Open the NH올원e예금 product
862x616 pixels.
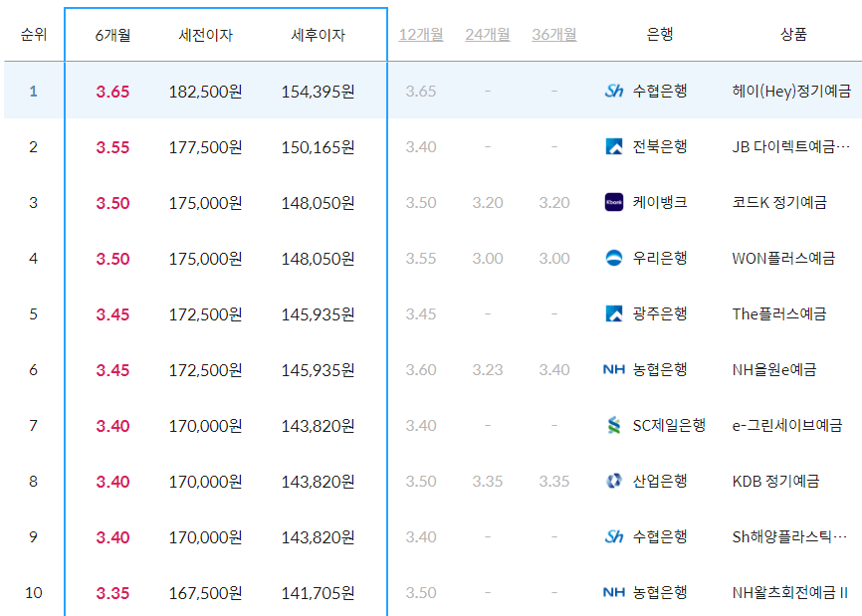click(774, 369)
